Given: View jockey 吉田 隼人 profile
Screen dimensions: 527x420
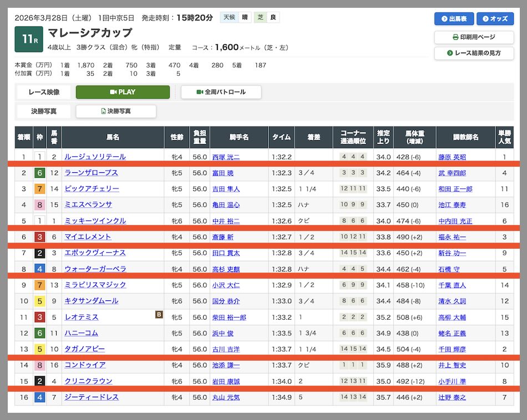Looking at the screenshot, I should [x=226, y=189].
